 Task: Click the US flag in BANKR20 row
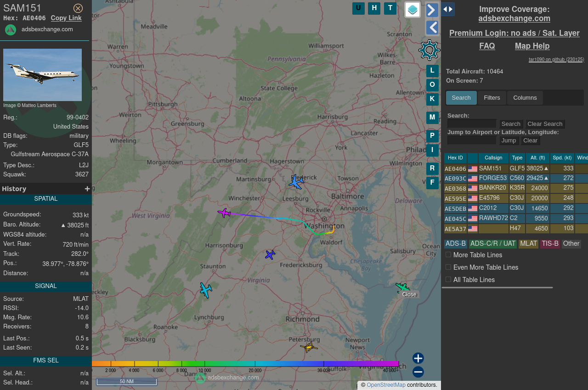473,188
